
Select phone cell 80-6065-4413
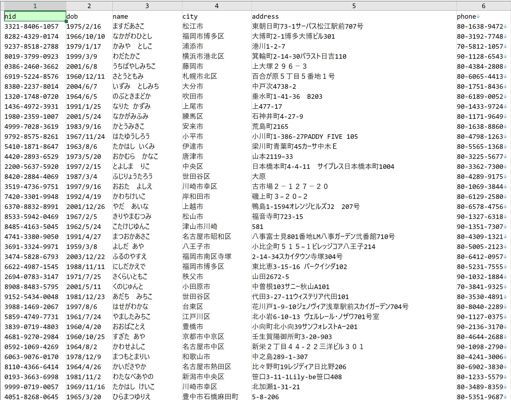coord(483,76)
